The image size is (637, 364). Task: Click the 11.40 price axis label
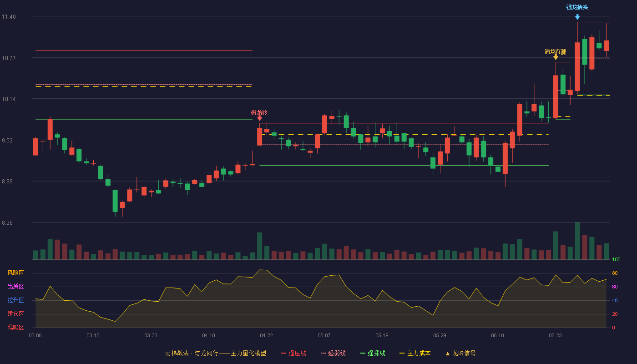click(9, 17)
